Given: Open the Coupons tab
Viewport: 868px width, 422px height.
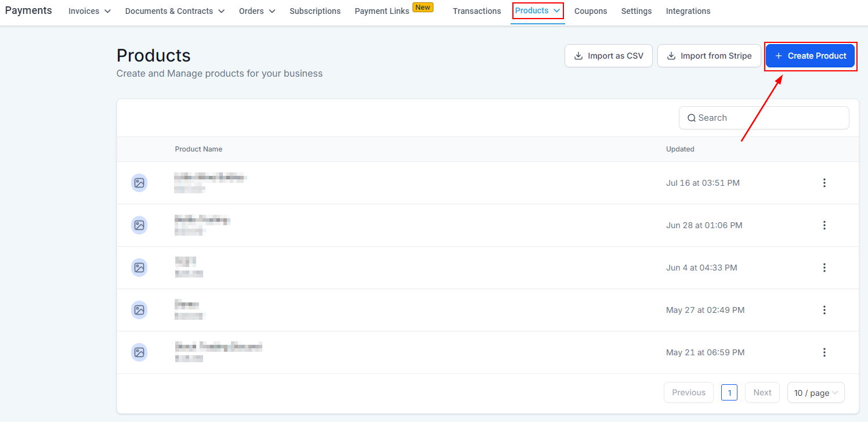Looking at the screenshot, I should pos(591,11).
